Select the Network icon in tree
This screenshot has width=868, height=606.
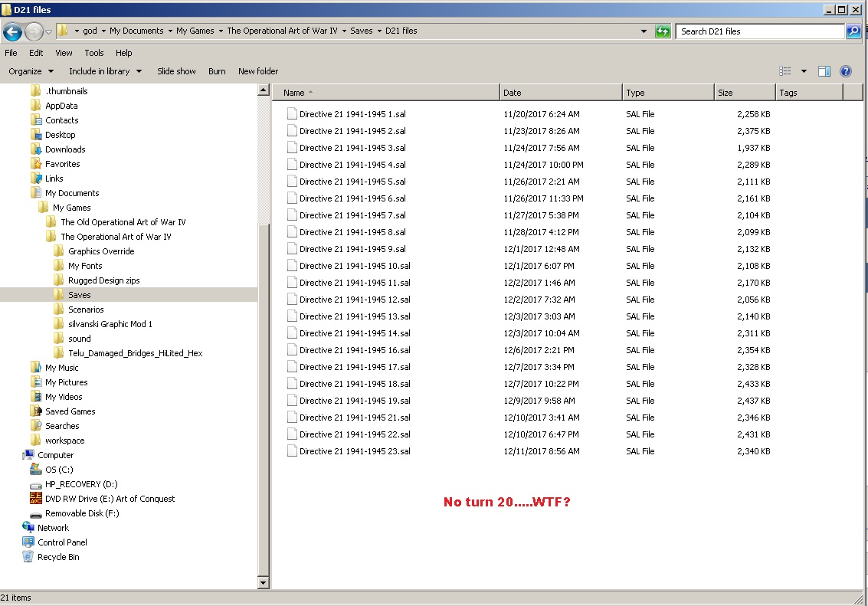pyautogui.click(x=28, y=527)
